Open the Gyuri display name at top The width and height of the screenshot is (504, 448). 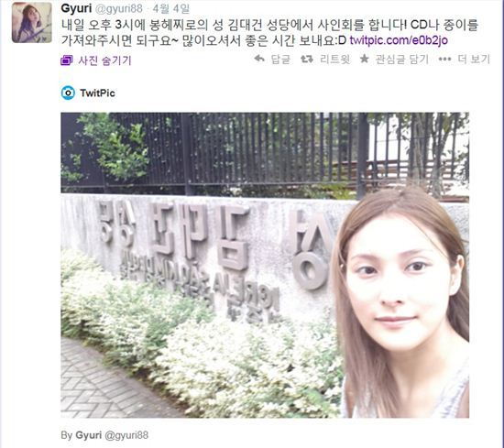(76, 8)
